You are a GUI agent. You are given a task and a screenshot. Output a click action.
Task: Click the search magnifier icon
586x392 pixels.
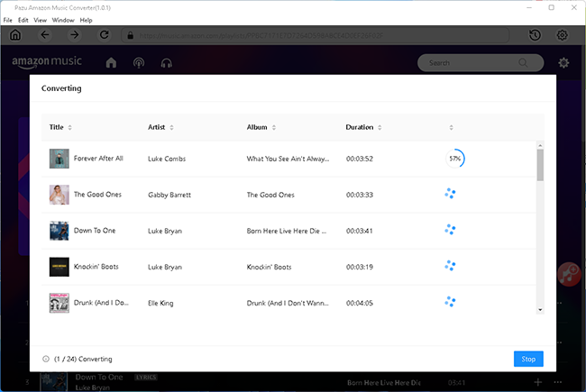point(523,63)
